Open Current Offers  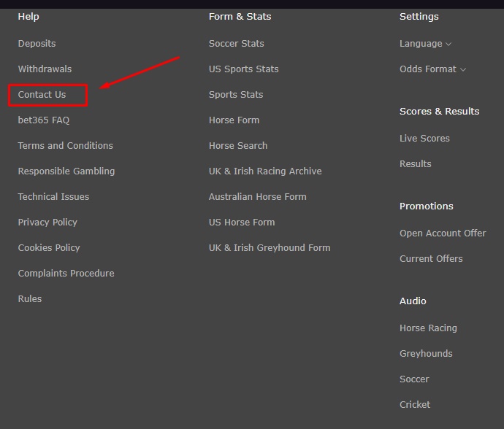click(431, 258)
